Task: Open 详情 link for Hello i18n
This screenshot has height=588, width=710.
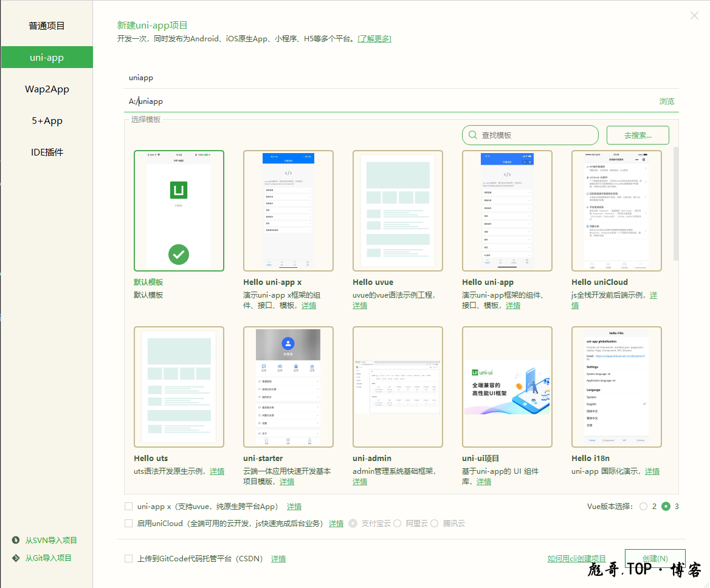Action: click(652, 471)
